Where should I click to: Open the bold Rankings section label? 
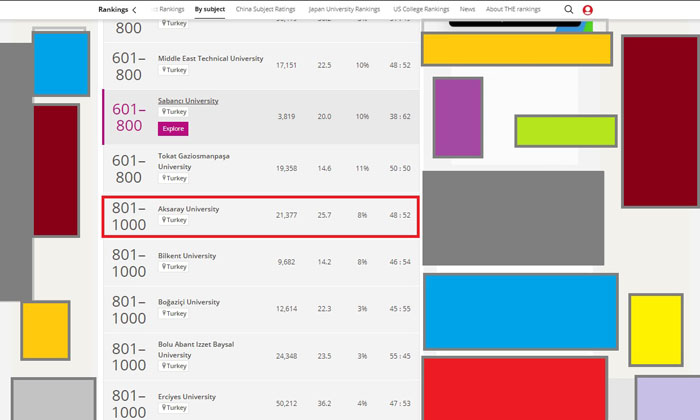click(113, 9)
